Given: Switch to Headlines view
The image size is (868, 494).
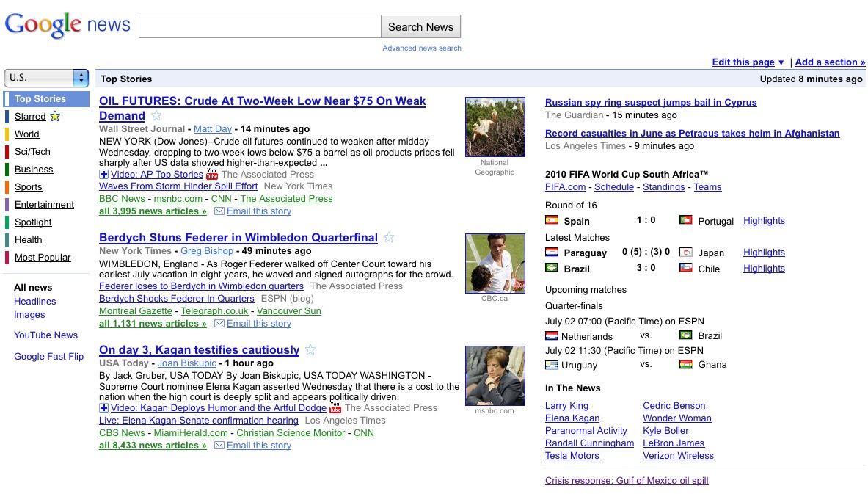Looking at the screenshot, I should click(35, 301).
